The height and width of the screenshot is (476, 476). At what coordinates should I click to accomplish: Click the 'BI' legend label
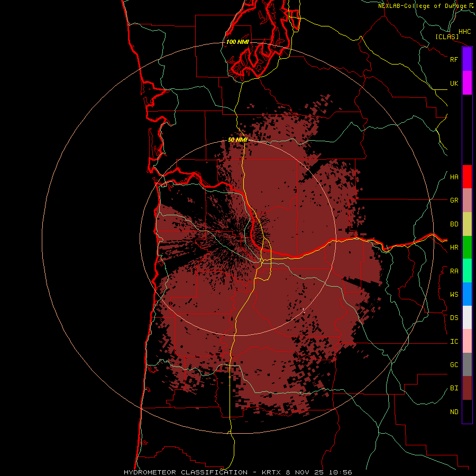coord(454,388)
